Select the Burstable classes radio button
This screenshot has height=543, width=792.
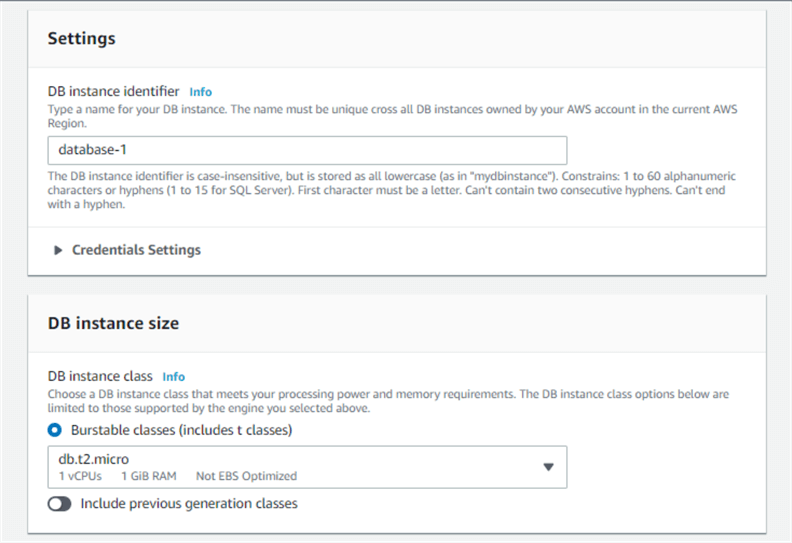56,430
